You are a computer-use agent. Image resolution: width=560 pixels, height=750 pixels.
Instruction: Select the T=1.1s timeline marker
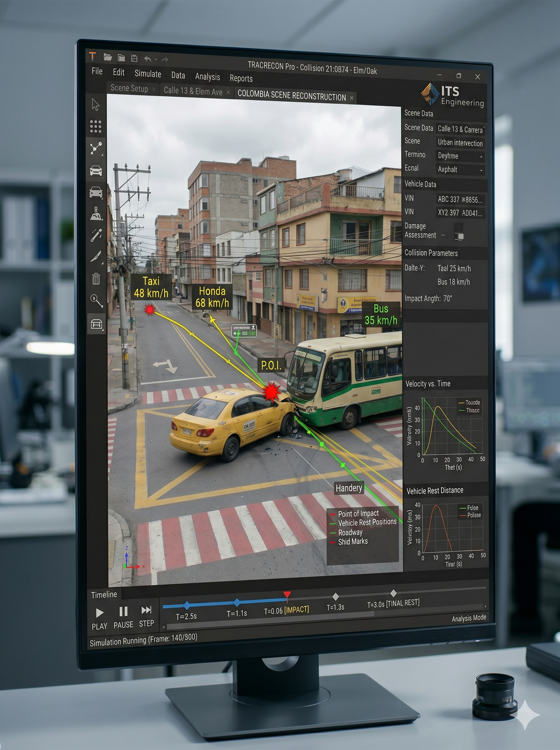click(x=237, y=602)
